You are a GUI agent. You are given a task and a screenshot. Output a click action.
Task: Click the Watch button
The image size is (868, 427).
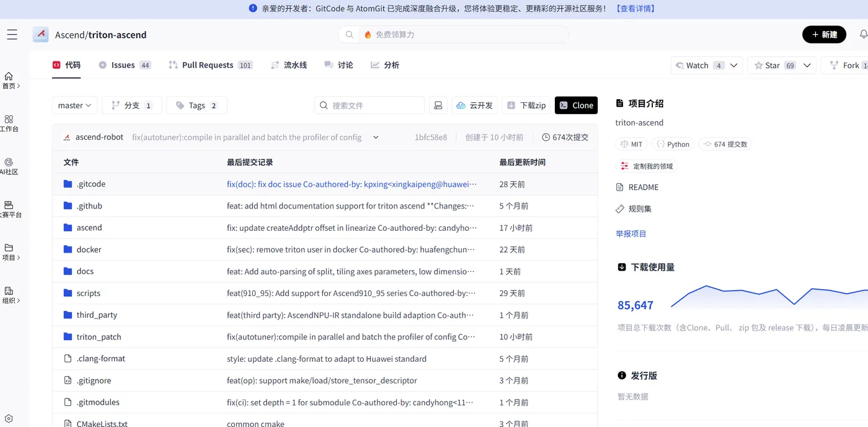699,65
